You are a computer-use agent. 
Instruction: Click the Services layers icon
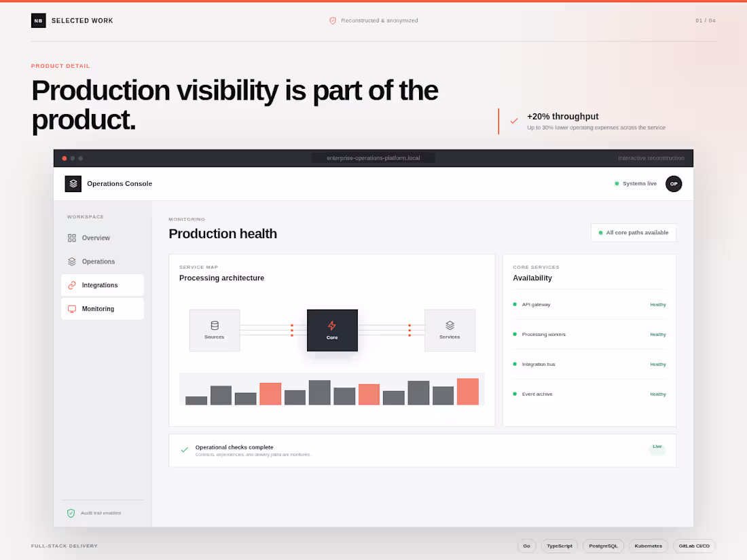450,326
